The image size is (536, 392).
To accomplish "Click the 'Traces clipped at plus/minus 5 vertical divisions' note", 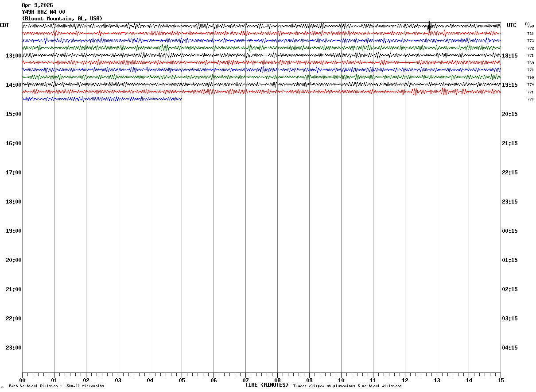I will click(347, 386).
